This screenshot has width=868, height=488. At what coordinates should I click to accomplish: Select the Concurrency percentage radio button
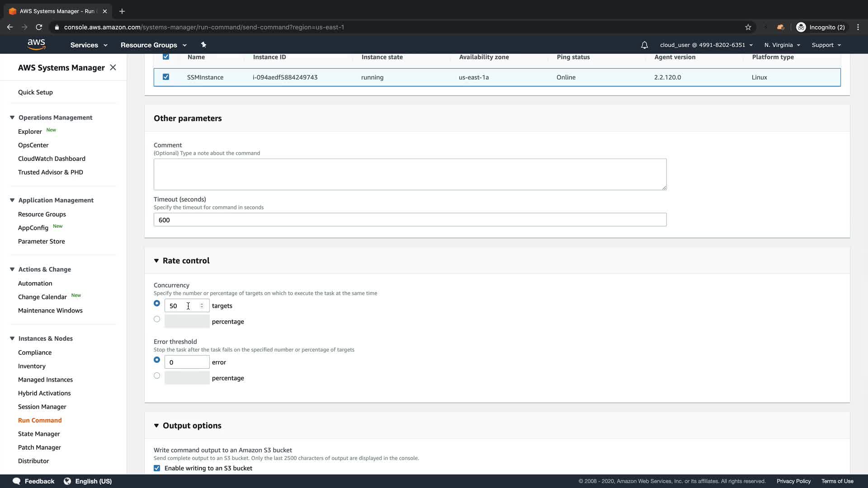pos(157,319)
